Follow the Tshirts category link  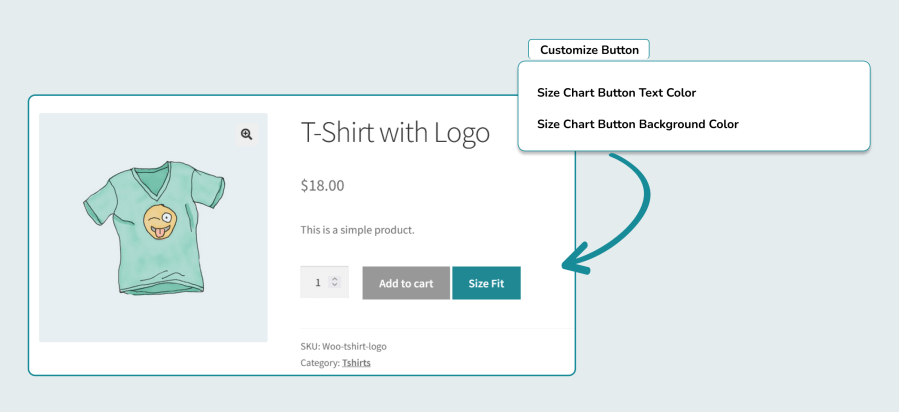(356, 363)
